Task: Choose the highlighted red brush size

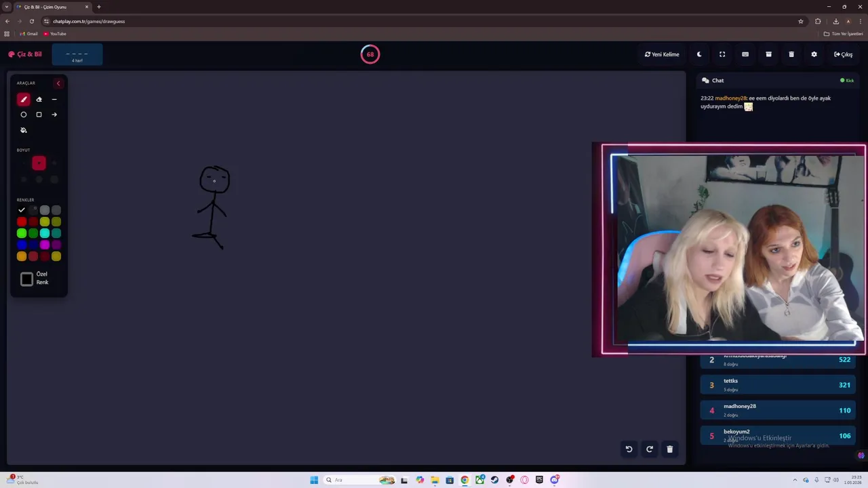Action: click(39, 163)
